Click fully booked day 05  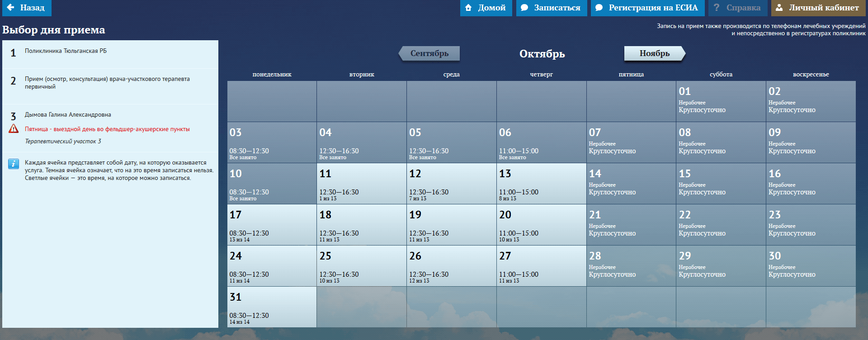(x=452, y=142)
